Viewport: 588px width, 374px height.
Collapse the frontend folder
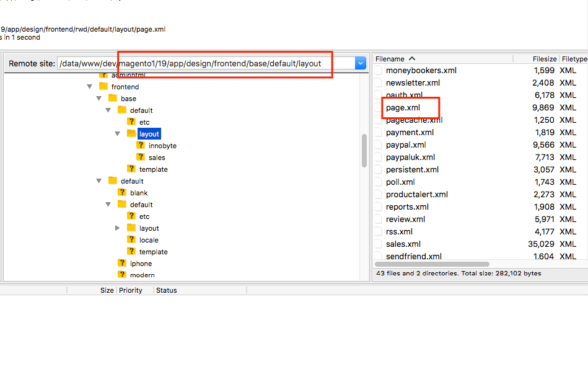90,87
